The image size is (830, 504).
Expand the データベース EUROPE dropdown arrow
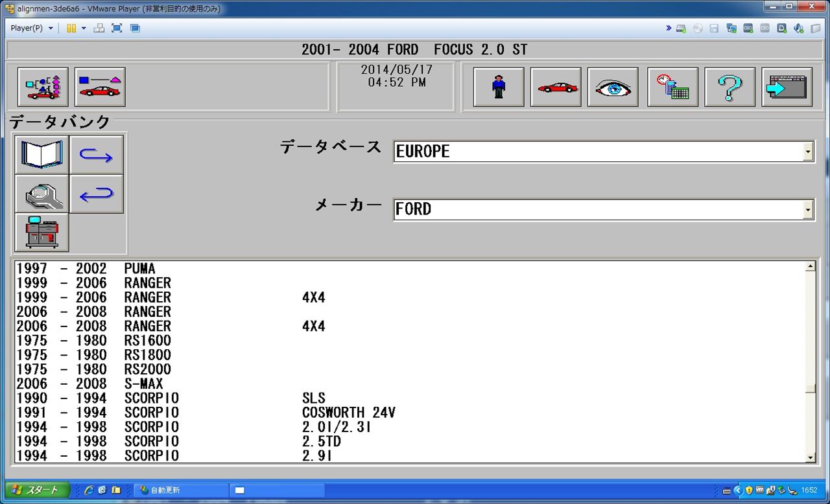pos(808,152)
